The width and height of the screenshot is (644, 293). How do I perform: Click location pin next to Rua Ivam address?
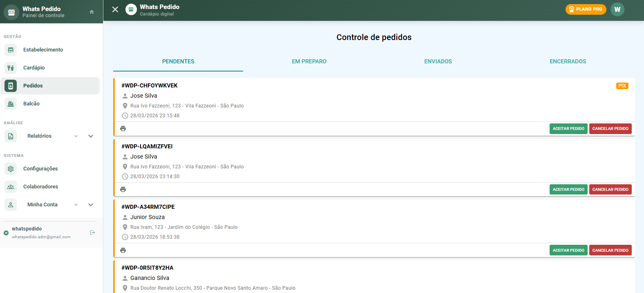point(125,227)
